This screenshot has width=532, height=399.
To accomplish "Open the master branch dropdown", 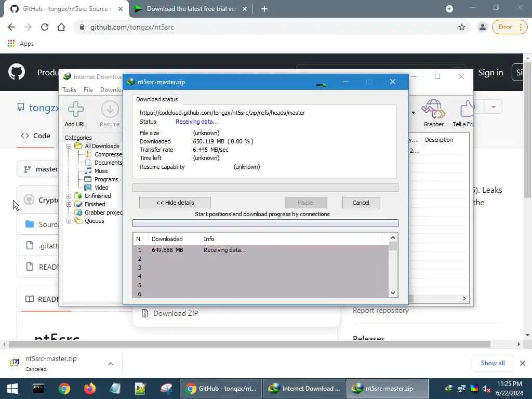I will 37,169.
